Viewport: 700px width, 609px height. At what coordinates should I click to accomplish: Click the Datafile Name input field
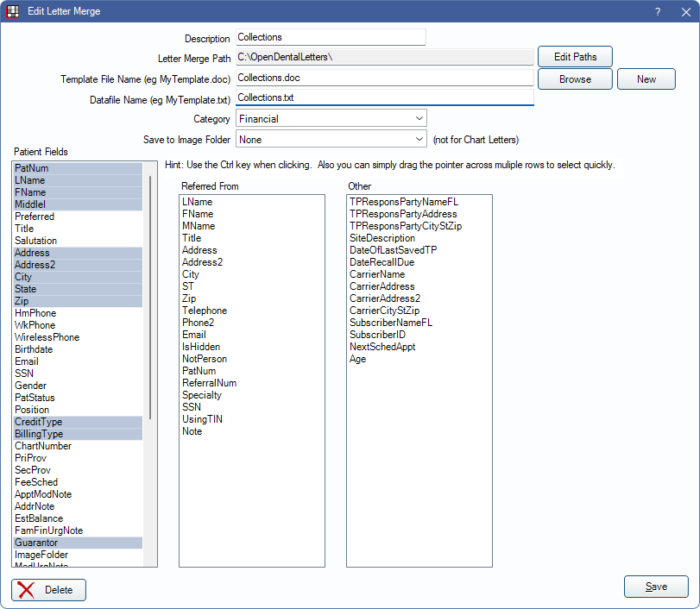pos(384,97)
